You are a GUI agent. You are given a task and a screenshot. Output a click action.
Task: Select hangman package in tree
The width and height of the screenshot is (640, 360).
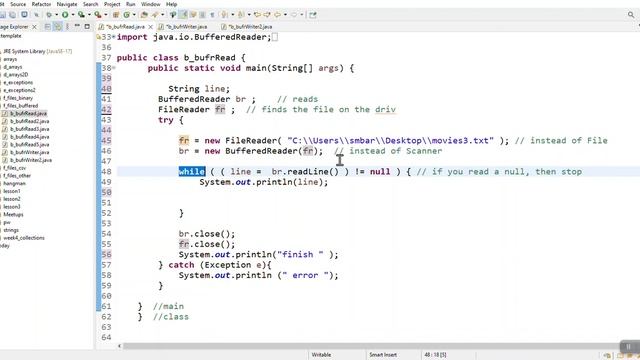14,183
